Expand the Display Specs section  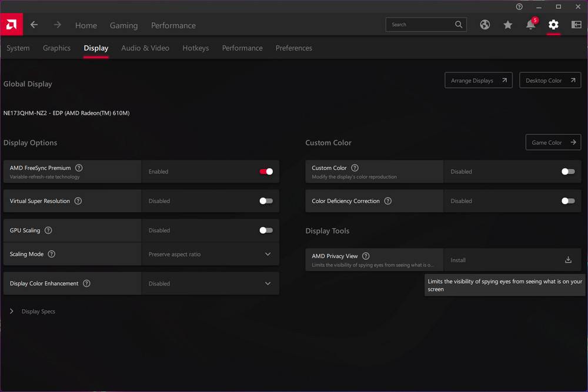[x=12, y=311]
